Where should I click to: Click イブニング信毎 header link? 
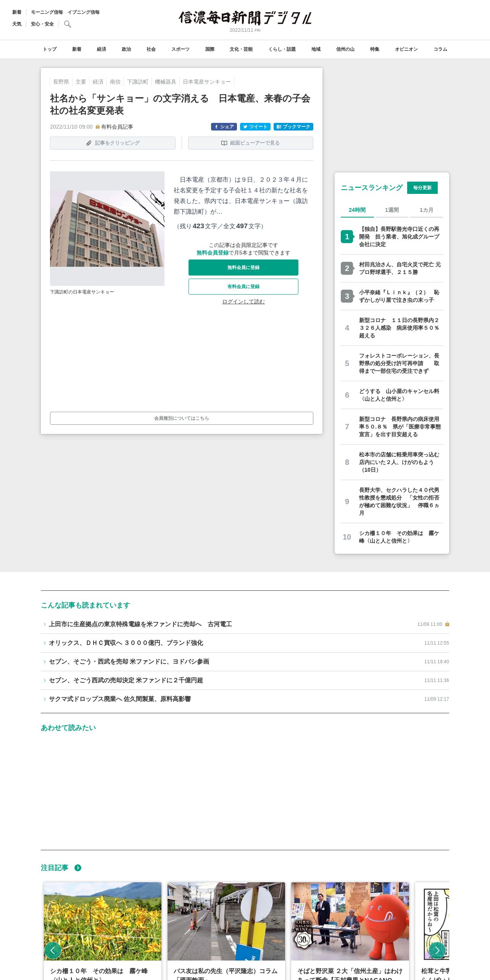coord(84,12)
